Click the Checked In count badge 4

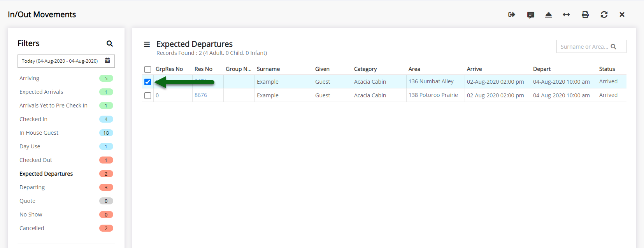click(106, 119)
